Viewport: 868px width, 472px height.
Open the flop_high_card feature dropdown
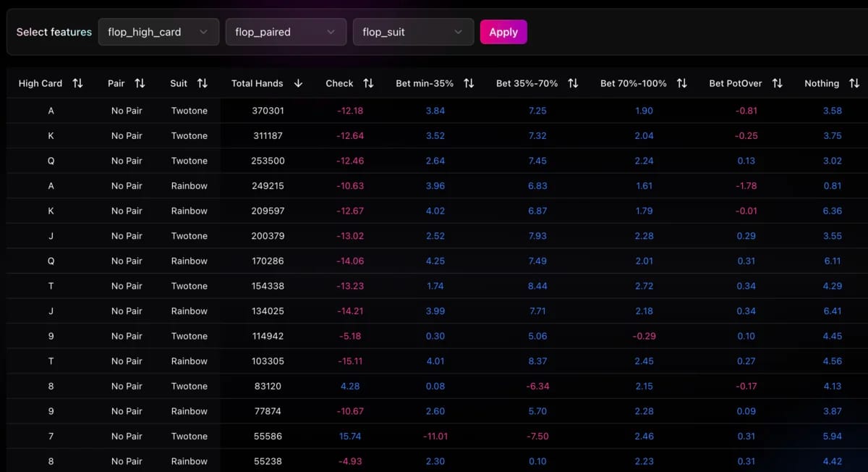pyautogui.click(x=158, y=32)
